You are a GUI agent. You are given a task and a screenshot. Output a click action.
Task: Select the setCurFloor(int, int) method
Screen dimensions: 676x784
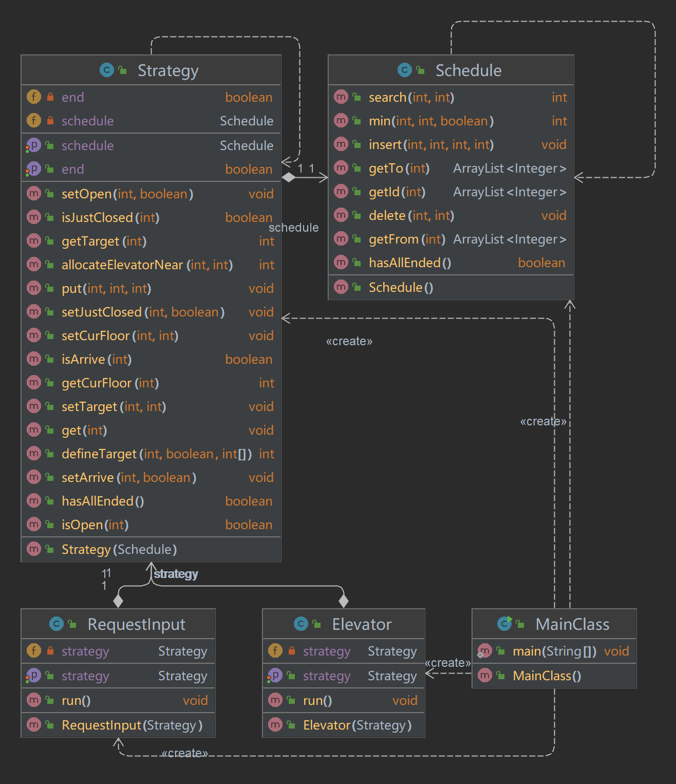tap(151, 335)
